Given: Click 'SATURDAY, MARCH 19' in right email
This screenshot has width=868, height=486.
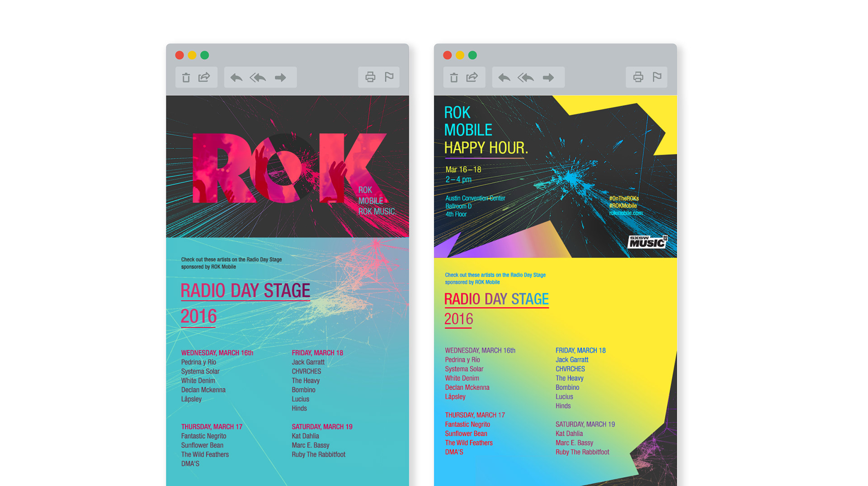Looking at the screenshot, I should point(585,425).
